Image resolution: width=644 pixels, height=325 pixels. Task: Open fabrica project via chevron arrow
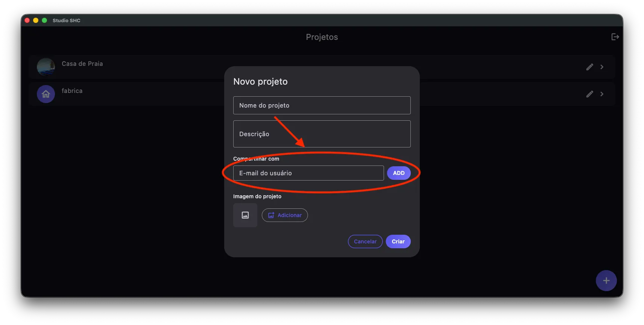[x=602, y=94]
